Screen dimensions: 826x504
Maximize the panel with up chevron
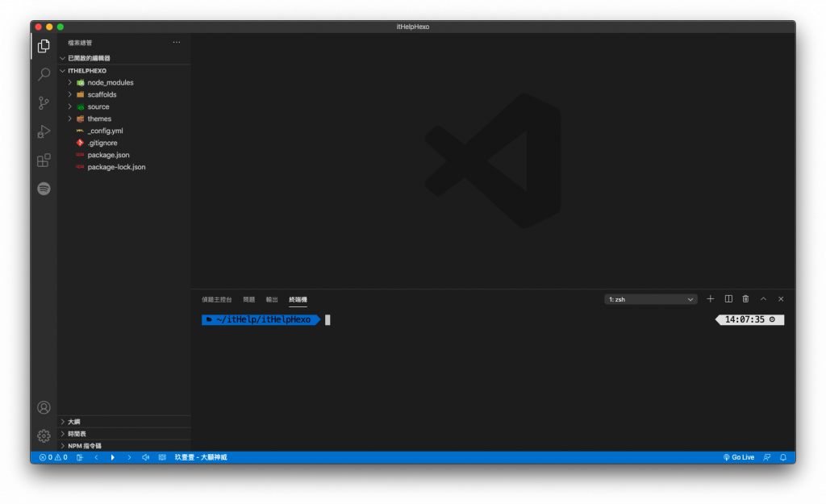763,298
